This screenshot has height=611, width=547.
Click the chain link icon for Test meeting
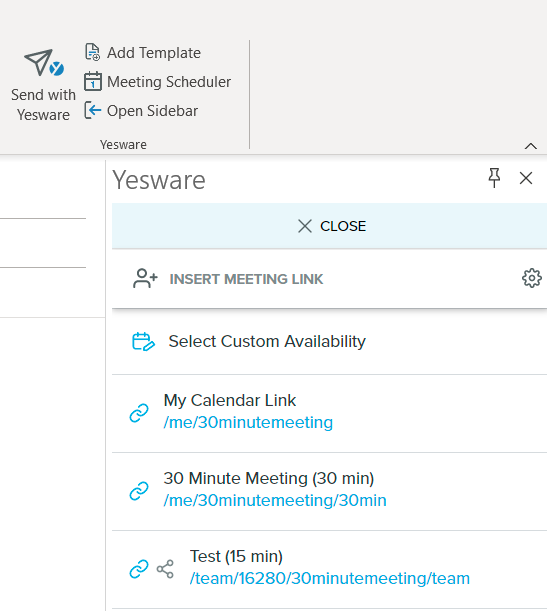click(x=139, y=569)
